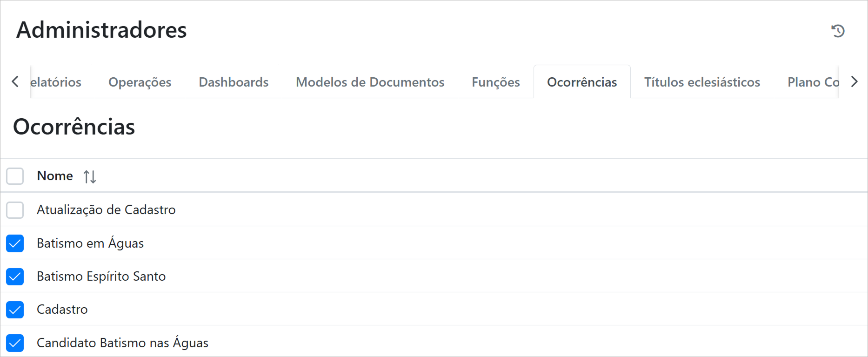Go to the Funções tab
This screenshot has width=868, height=357.
(495, 82)
